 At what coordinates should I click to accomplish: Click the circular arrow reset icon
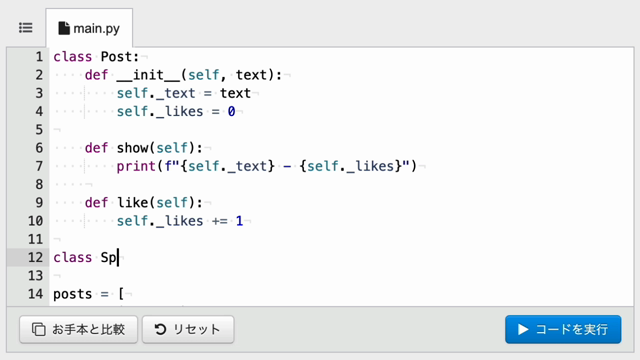pyautogui.click(x=160, y=329)
